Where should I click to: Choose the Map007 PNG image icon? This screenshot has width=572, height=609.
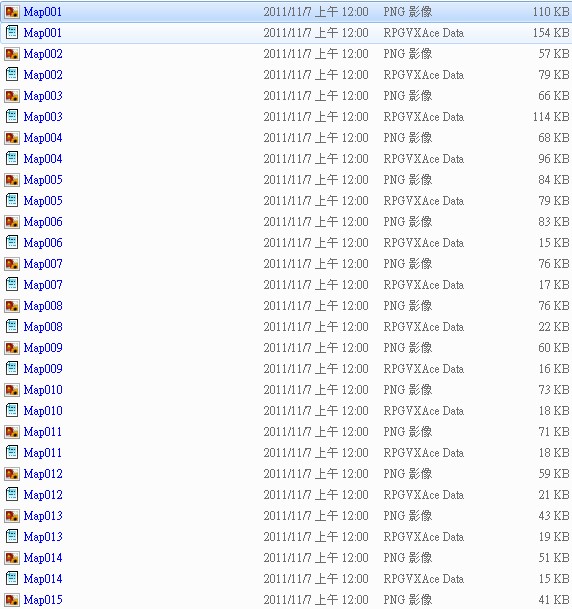(x=12, y=263)
